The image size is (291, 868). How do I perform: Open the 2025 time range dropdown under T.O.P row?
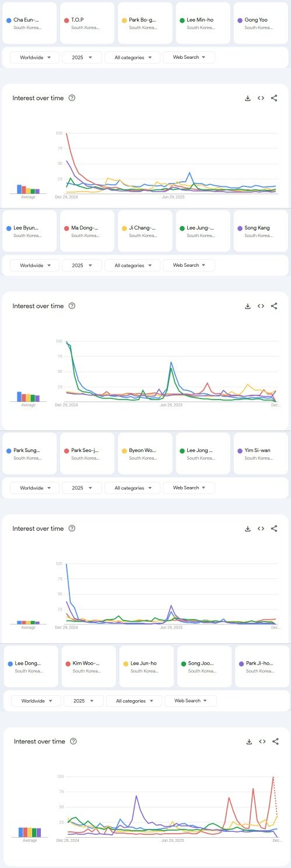[82, 57]
